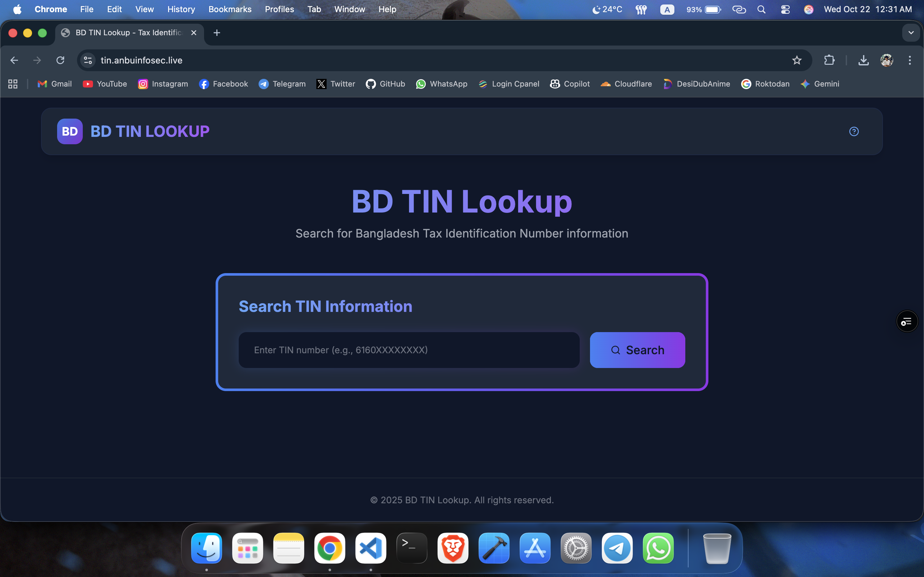
Task: Open the GitHub bookmark
Action: point(385,84)
